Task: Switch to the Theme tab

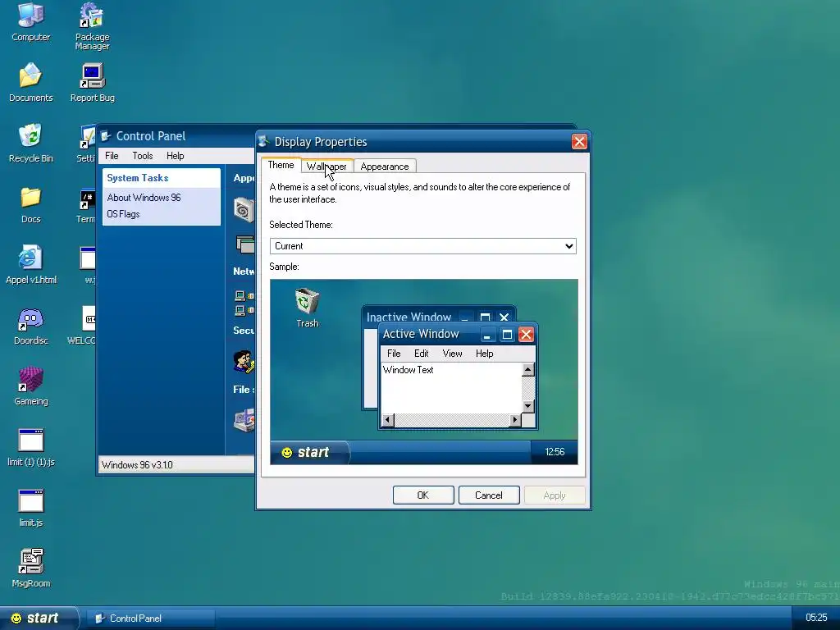Action: [281, 165]
